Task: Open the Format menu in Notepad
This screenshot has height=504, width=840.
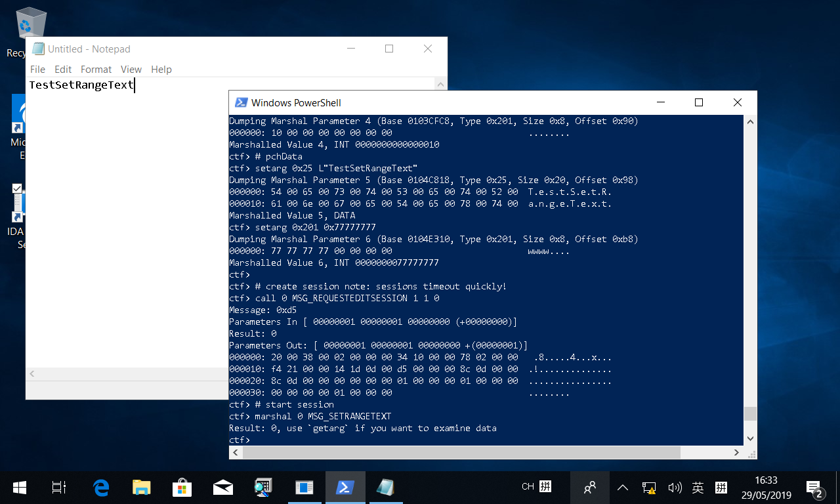Action: point(96,70)
